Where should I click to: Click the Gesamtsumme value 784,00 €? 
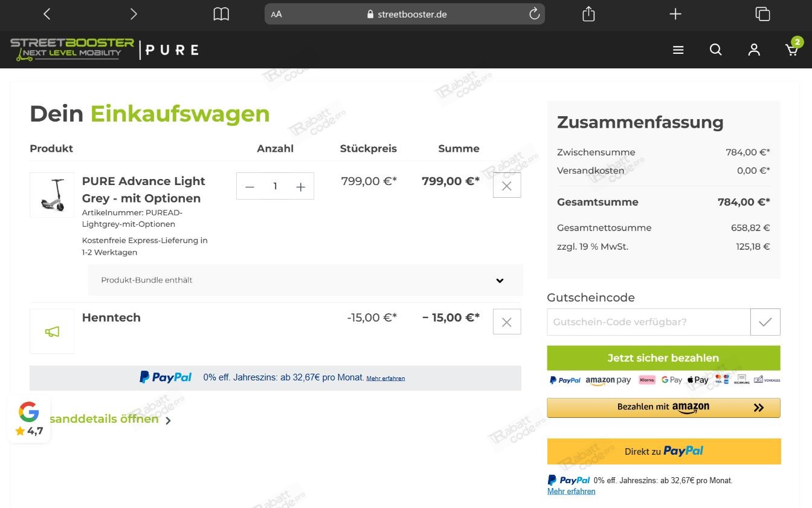[x=744, y=202]
